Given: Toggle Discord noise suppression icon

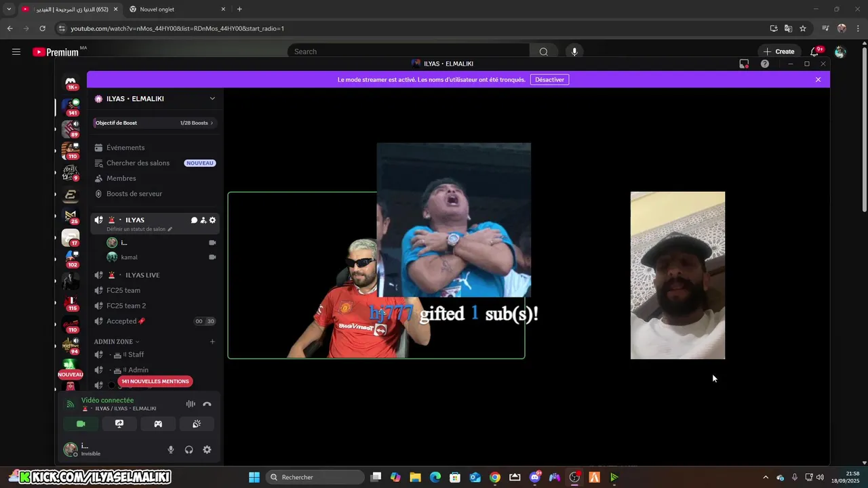Looking at the screenshot, I should (191, 404).
